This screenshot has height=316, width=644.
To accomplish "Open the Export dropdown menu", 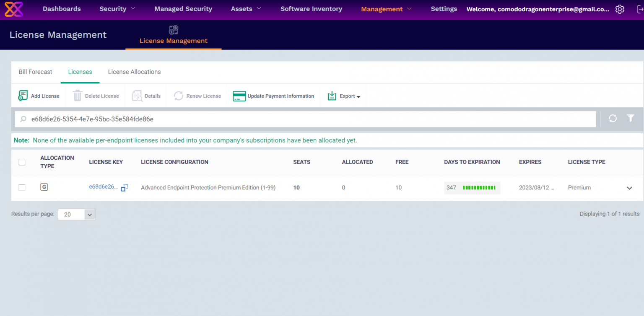I will (344, 96).
